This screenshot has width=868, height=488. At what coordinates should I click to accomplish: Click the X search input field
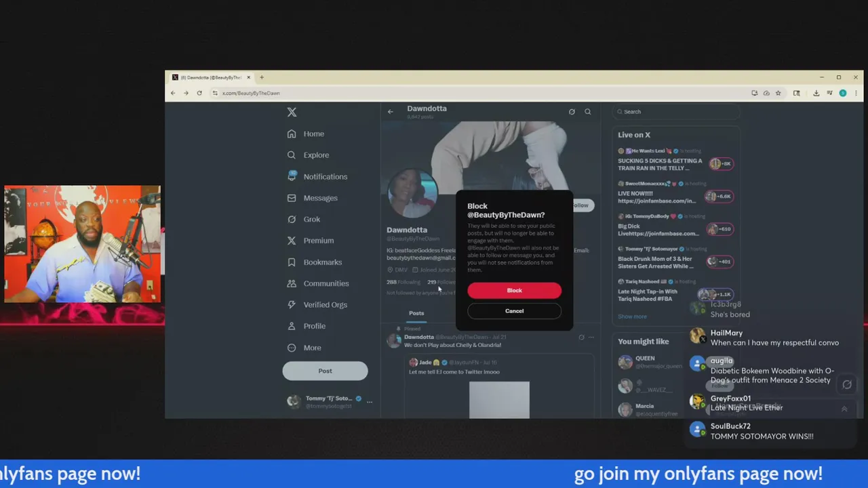click(675, 112)
